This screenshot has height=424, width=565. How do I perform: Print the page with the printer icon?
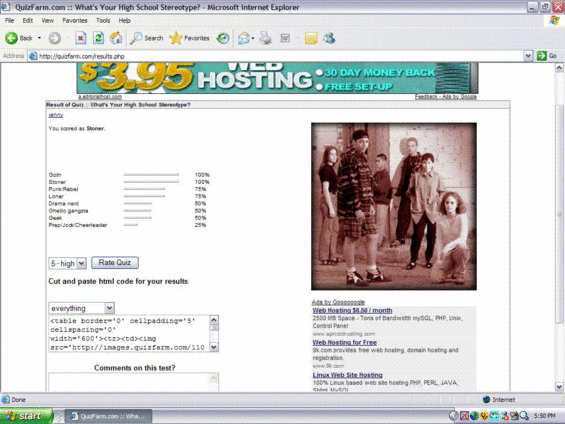tap(266, 38)
